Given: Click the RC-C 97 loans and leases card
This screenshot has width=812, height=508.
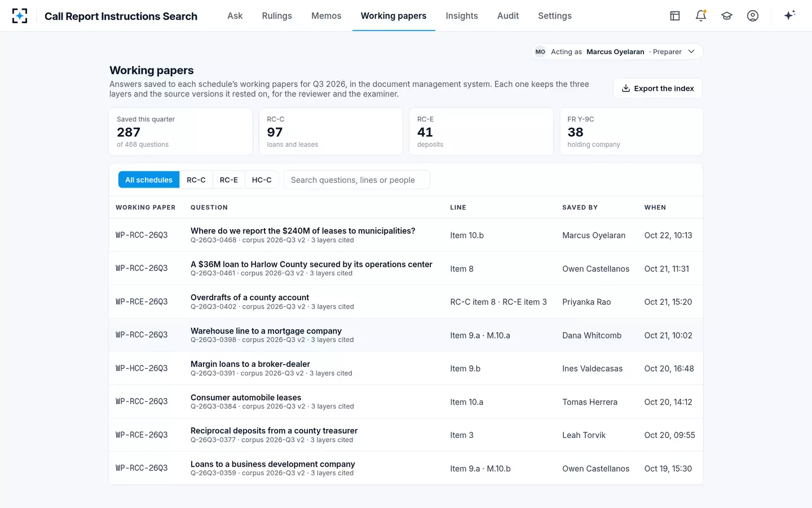Looking at the screenshot, I should click(x=331, y=132).
